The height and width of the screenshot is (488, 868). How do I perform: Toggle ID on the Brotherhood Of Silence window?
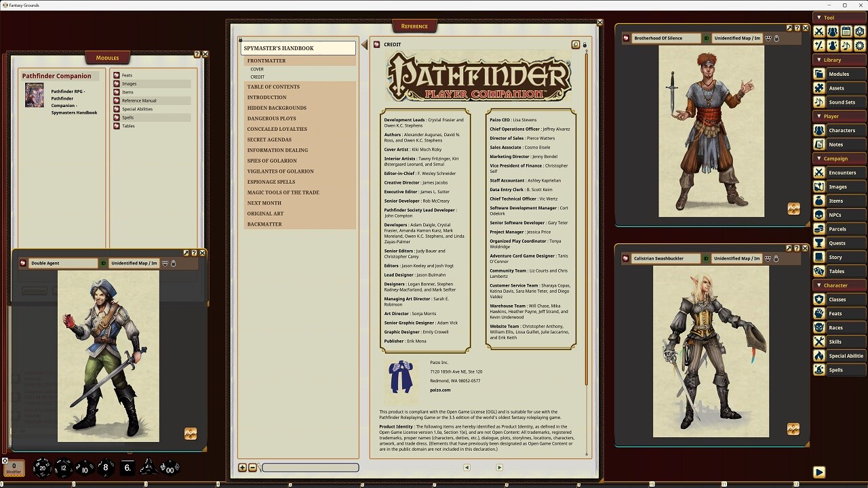coord(706,38)
